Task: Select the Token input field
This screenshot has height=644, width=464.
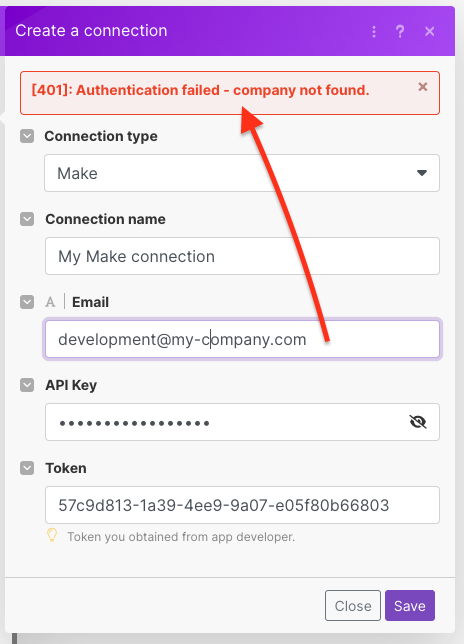Action: (242, 505)
